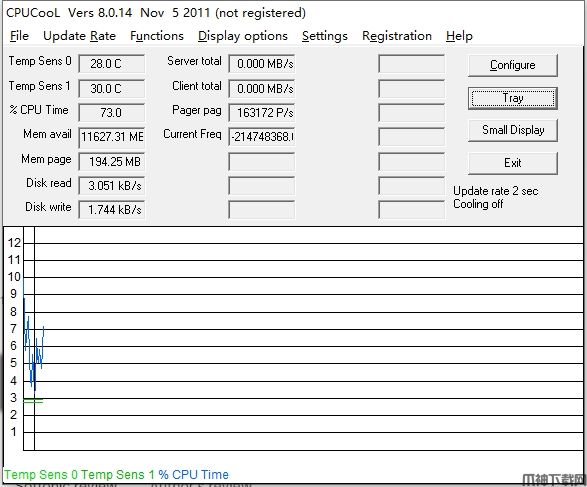Click the 'Update rate 2 sec' status text
Image resolution: width=587 pixels, height=487 pixels.
[496, 191]
